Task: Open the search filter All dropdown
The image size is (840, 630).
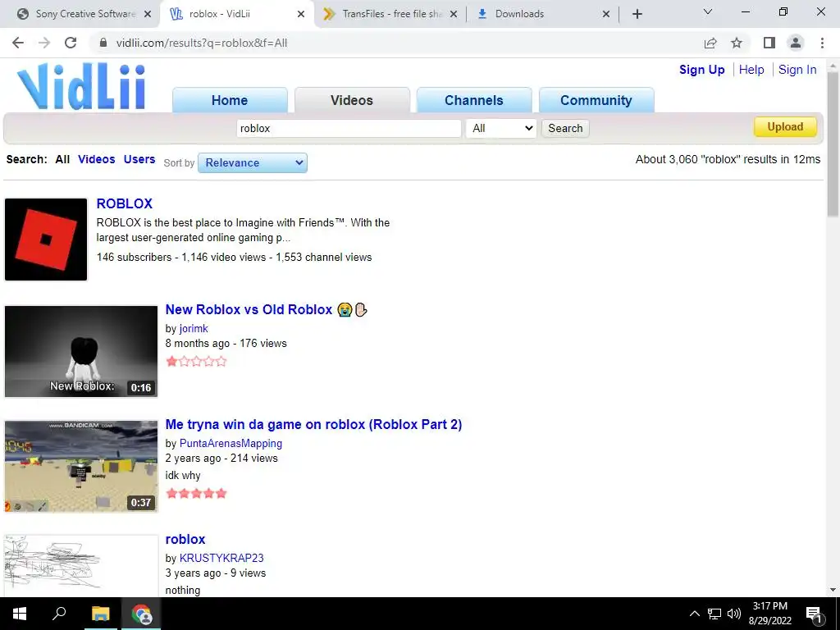Action: (501, 128)
